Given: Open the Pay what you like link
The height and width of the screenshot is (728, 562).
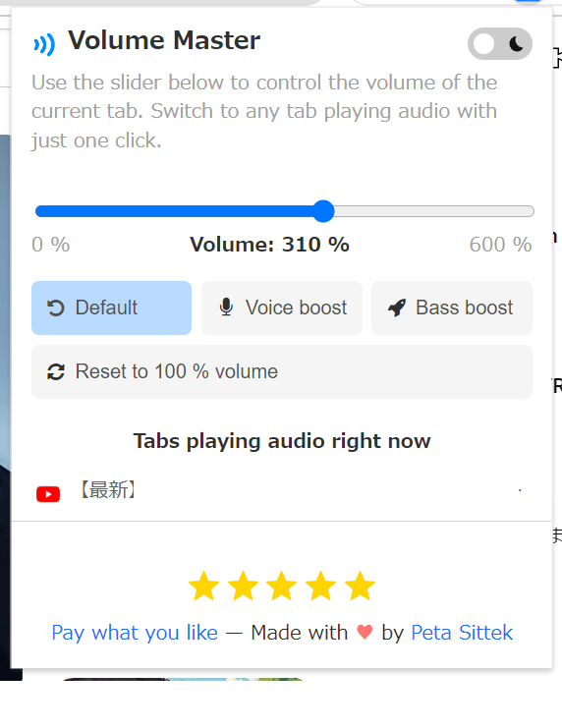Looking at the screenshot, I should pyautogui.click(x=135, y=633).
